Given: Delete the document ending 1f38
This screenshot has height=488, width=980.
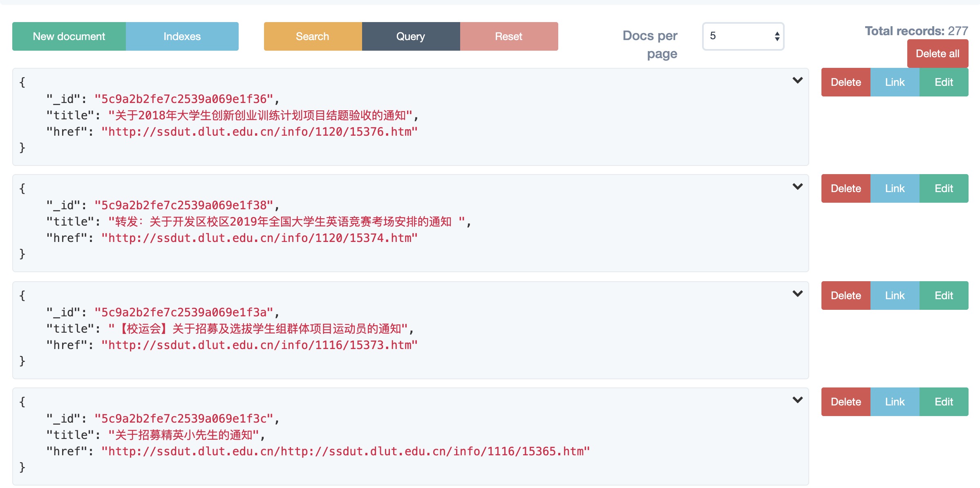Looking at the screenshot, I should click(846, 188).
